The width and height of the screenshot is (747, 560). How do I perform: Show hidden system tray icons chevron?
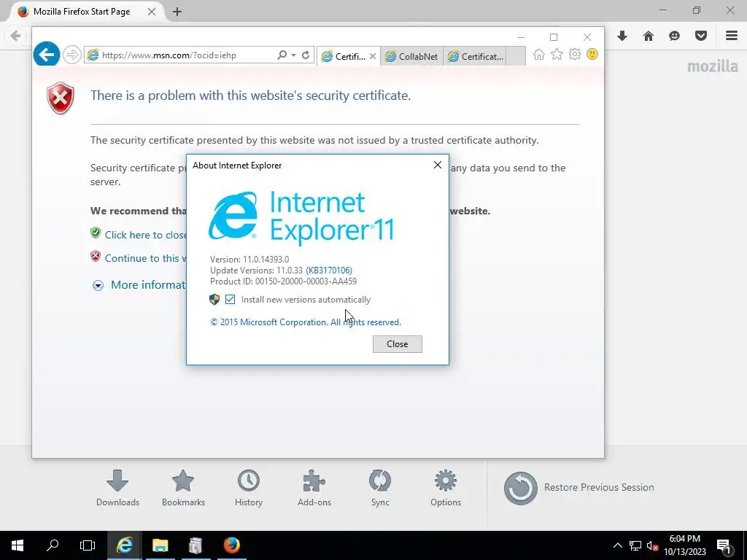617,545
